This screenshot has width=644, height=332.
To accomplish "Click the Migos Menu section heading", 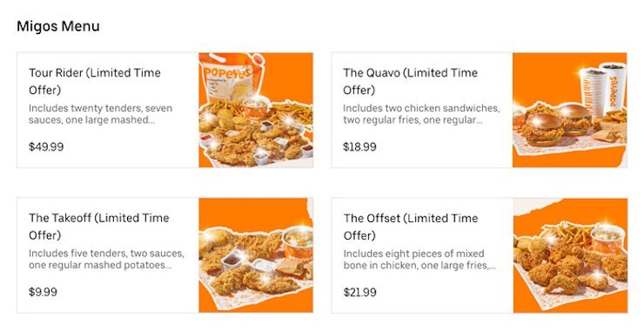I will pyautogui.click(x=58, y=26).
